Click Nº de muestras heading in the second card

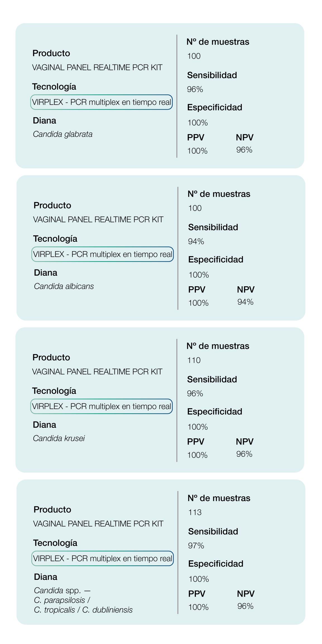[219, 194]
